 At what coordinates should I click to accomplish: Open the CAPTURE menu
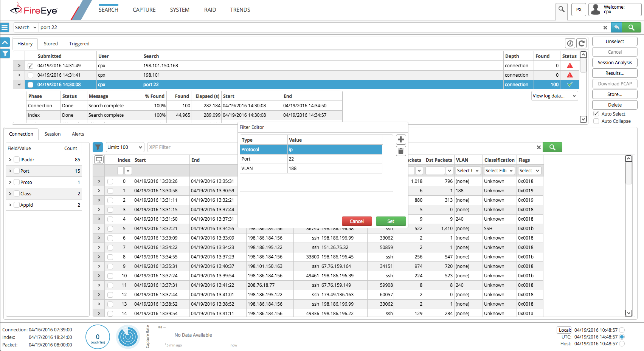coord(144,10)
